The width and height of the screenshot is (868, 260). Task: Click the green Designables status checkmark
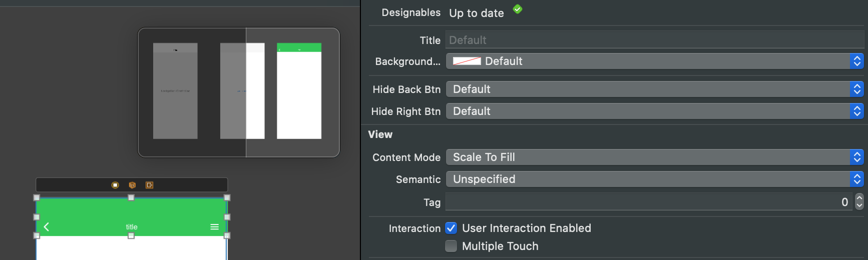point(518,9)
